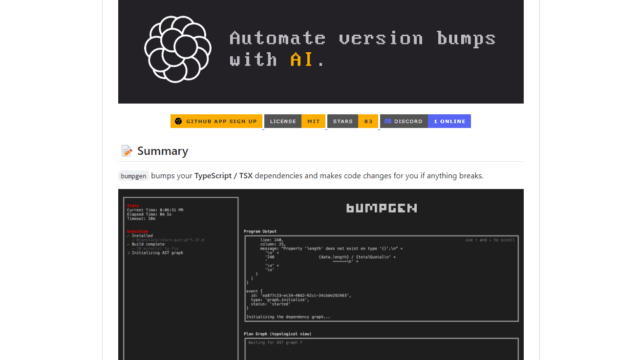Click 'Initializing AST graph' execution entry
This screenshot has height=360, width=640.
coord(157,253)
